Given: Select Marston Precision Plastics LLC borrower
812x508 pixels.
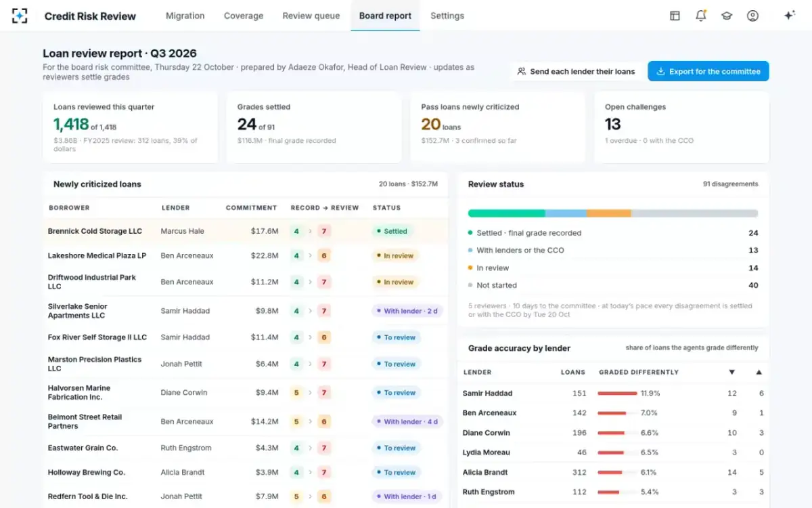Looking at the screenshot, I should point(95,364).
